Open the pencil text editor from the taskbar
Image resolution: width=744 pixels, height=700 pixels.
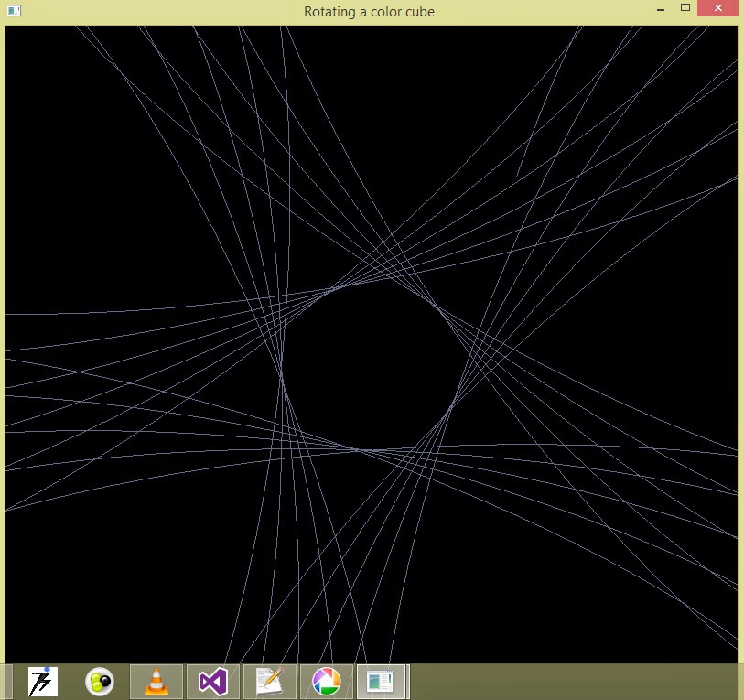270,681
